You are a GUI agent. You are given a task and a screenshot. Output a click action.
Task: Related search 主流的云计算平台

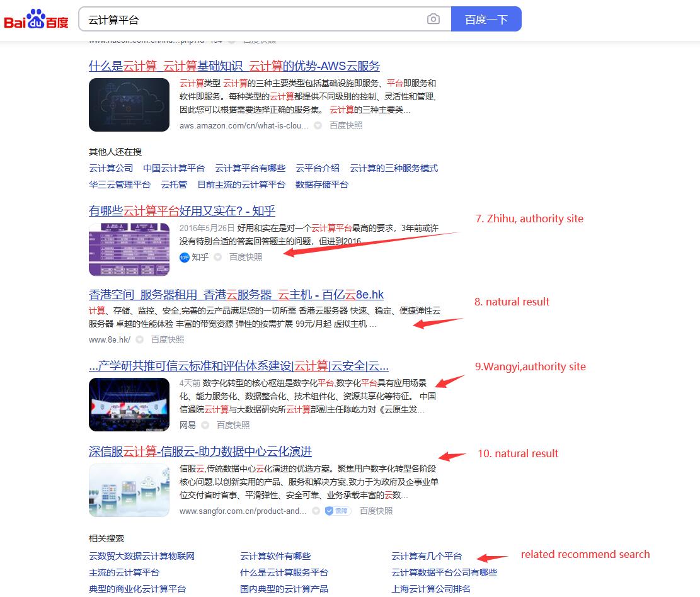tap(124, 572)
